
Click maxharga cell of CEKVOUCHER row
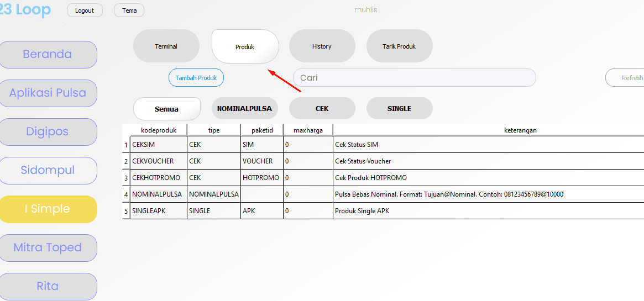coord(308,161)
